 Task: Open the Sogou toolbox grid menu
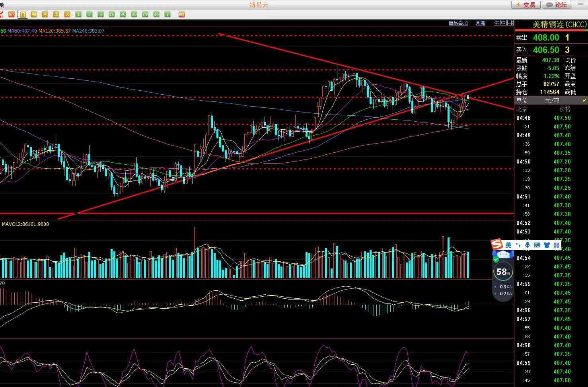(556, 245)
